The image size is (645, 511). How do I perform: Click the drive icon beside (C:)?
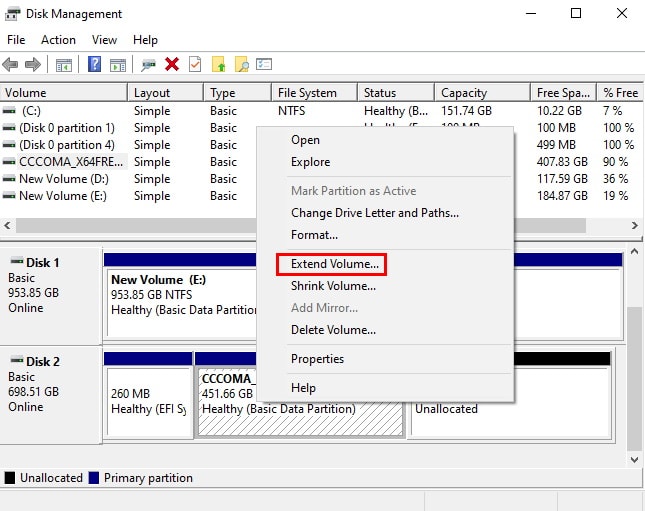[9, 111]
